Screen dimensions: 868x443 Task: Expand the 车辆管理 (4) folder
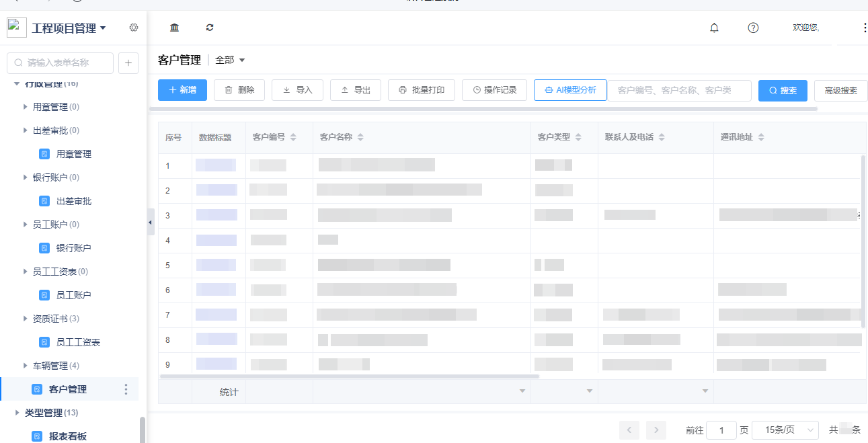coord(25,366)
